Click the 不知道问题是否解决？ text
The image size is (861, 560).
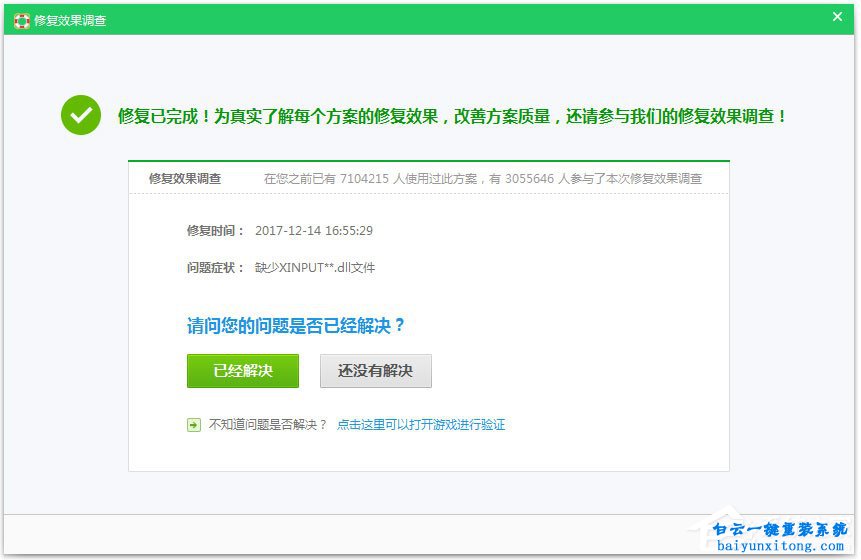click(x=267, y=424)
